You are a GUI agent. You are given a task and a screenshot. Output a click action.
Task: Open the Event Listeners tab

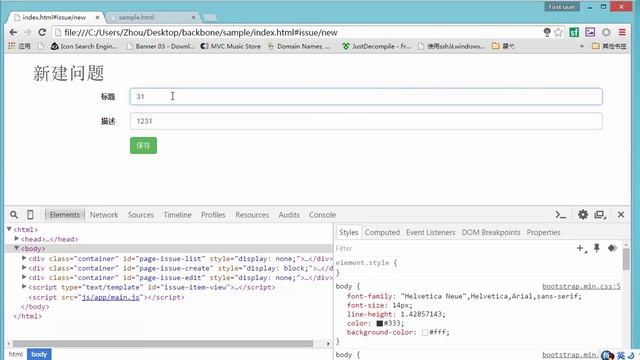pyautogui.click(x=430, y=232)
